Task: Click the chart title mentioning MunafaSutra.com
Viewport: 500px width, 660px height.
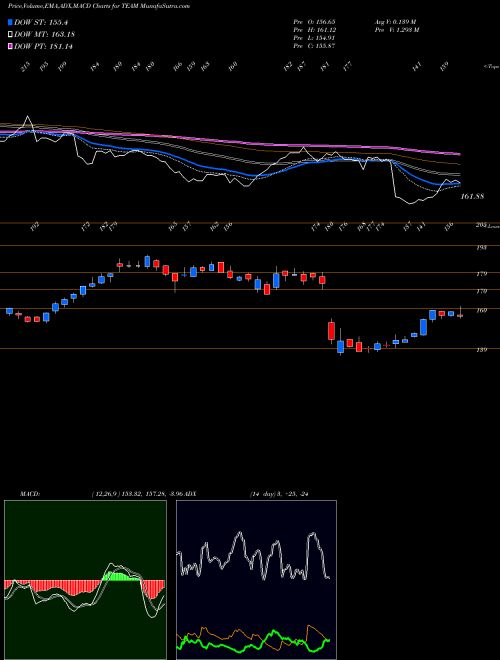Action: coord(98,6)
